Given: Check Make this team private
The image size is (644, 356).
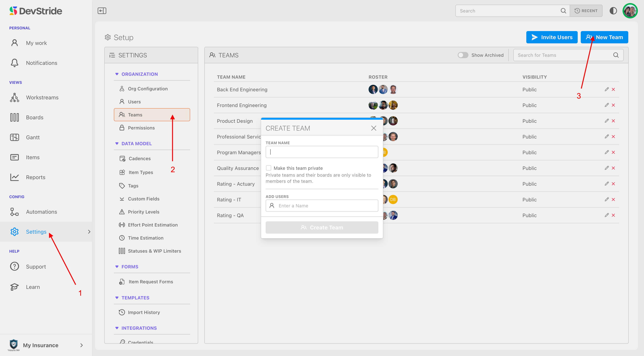Looking at the screenshot, I should [x=269, y=168].
